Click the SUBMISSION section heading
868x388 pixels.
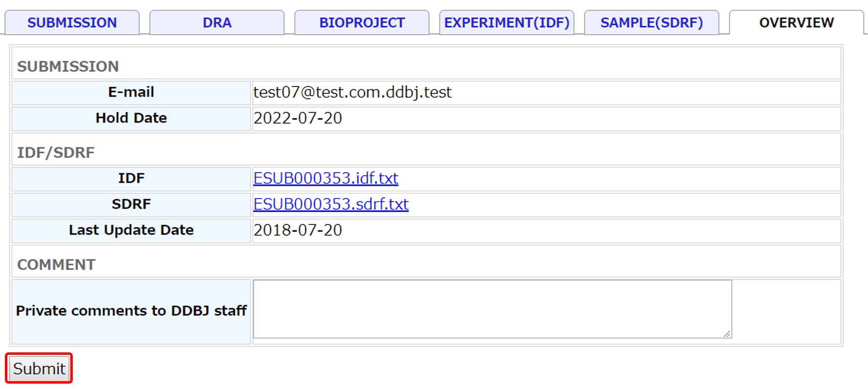coord(68,66)
